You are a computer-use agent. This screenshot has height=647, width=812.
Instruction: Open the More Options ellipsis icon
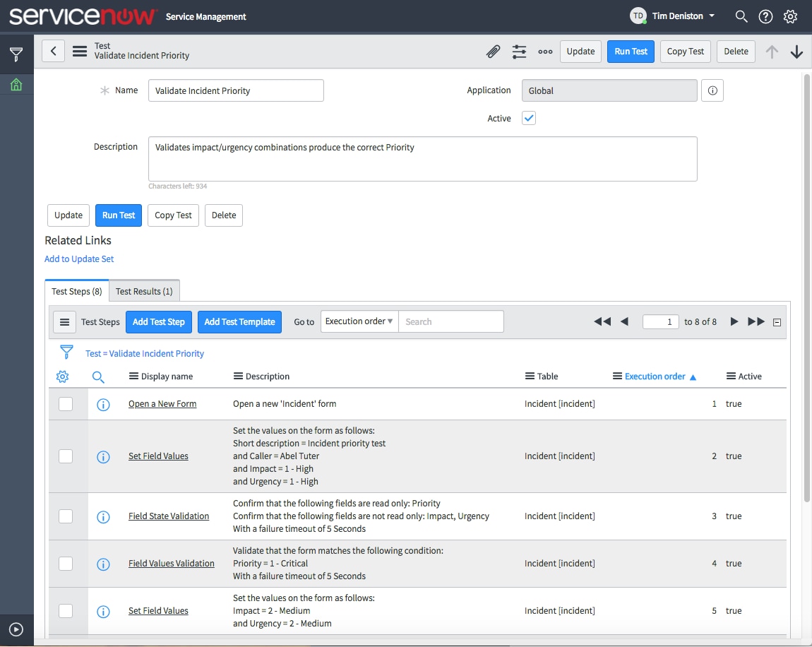click(544, 52)
